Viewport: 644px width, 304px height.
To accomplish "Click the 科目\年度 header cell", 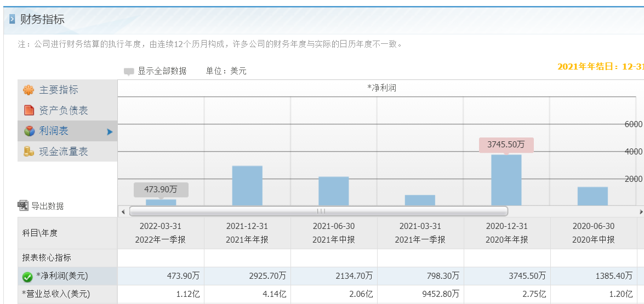I will click(x=67, y=233).
